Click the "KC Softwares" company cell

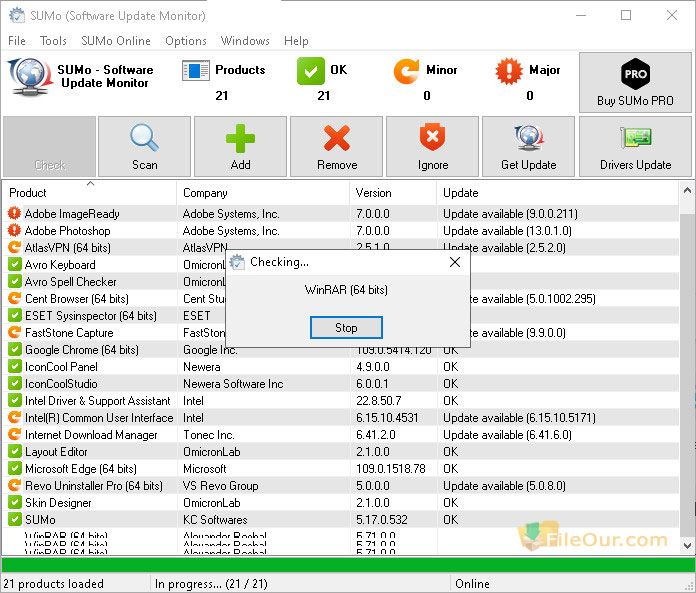pyautogui.click(x=215, y=519)
